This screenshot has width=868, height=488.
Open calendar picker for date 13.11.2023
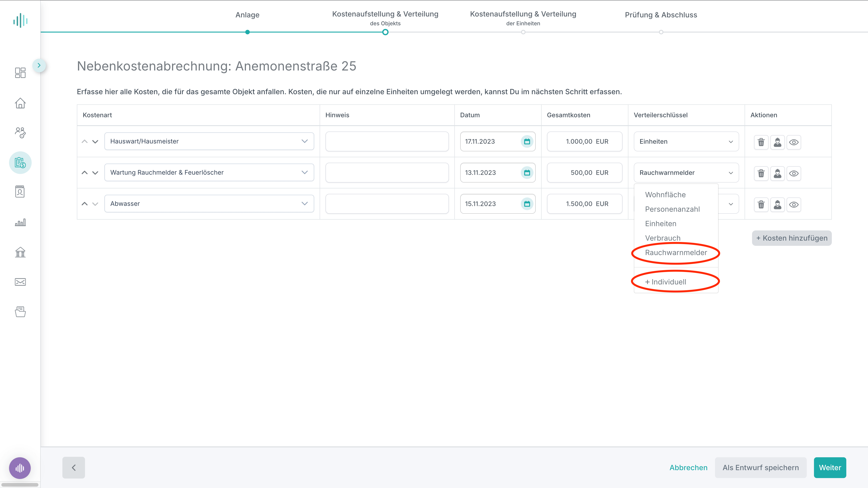pos(527,173)
